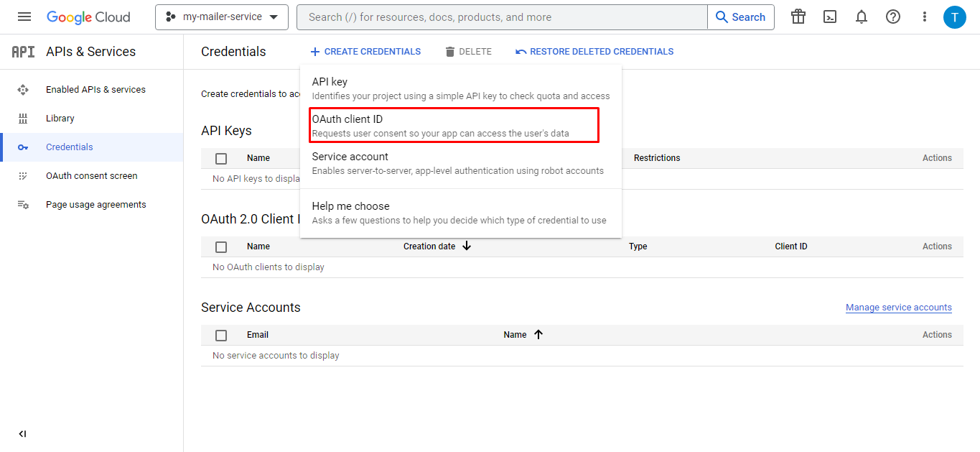Check the OAuth 2.0 clients header checkbox
This screenshot has width=980, height=452.
pos(220,246)
